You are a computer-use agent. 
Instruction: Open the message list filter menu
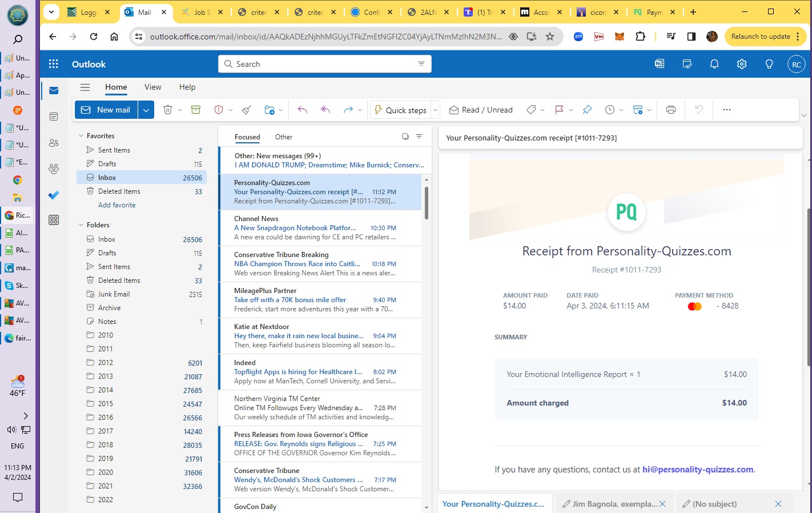(419, 137)
